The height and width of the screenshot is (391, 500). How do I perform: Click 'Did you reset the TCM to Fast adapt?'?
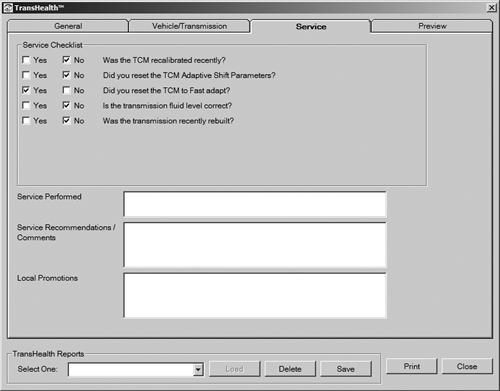(x=166, y=90)
